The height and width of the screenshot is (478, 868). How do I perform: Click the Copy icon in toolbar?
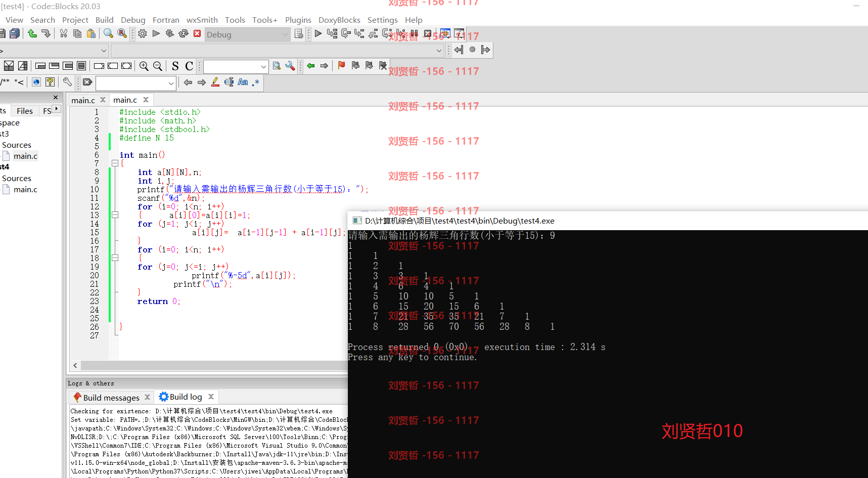[x=77, y=33]
